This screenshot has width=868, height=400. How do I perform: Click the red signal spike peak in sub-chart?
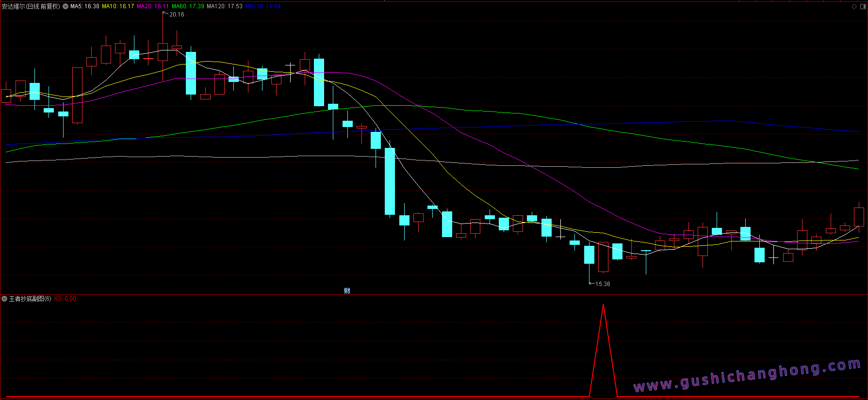point(603,305)
